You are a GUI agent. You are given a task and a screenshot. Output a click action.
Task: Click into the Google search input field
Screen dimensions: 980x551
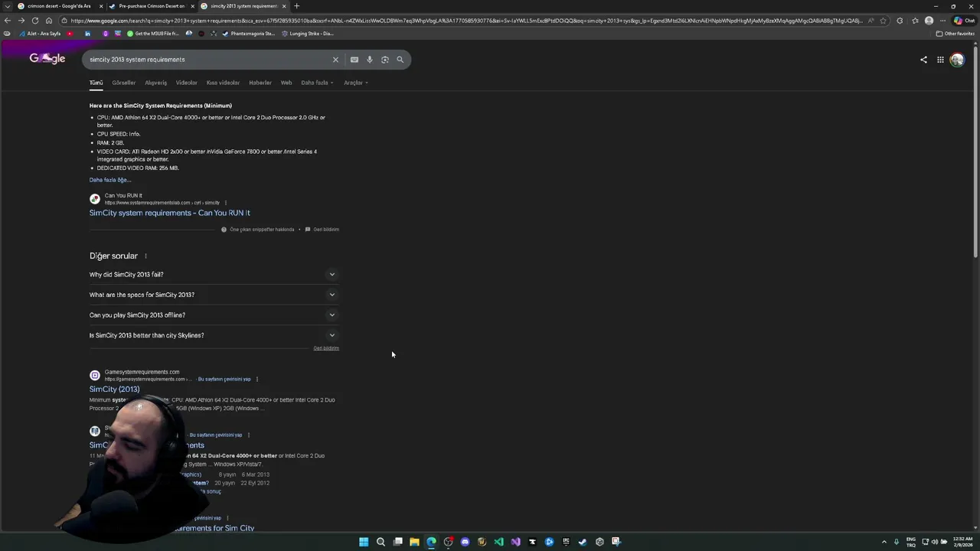[207, 60]
